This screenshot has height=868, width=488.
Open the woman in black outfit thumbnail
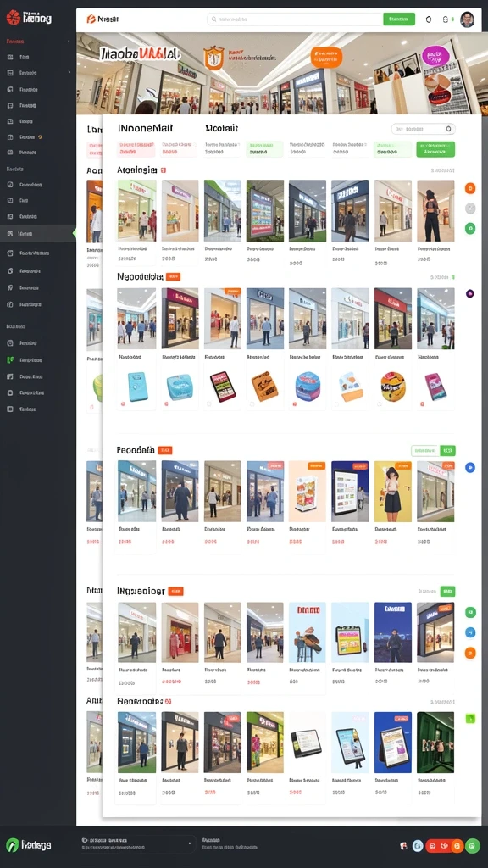435,210
